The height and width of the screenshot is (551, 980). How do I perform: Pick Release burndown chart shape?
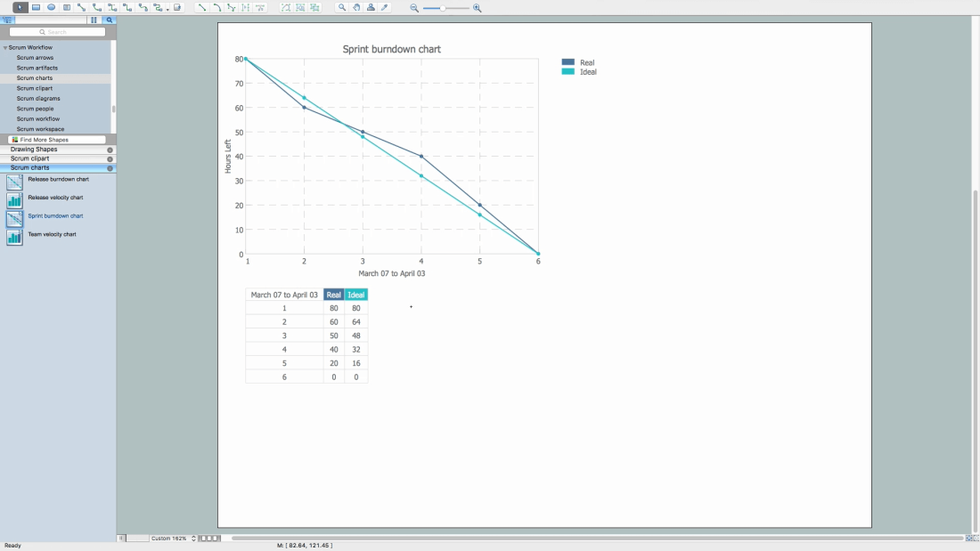tap(14, 182)
